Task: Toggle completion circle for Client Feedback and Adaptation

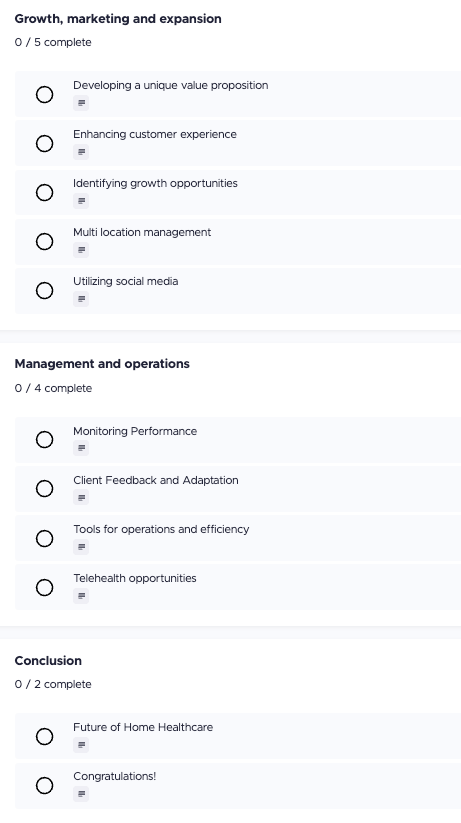Action: coord(45,489)
